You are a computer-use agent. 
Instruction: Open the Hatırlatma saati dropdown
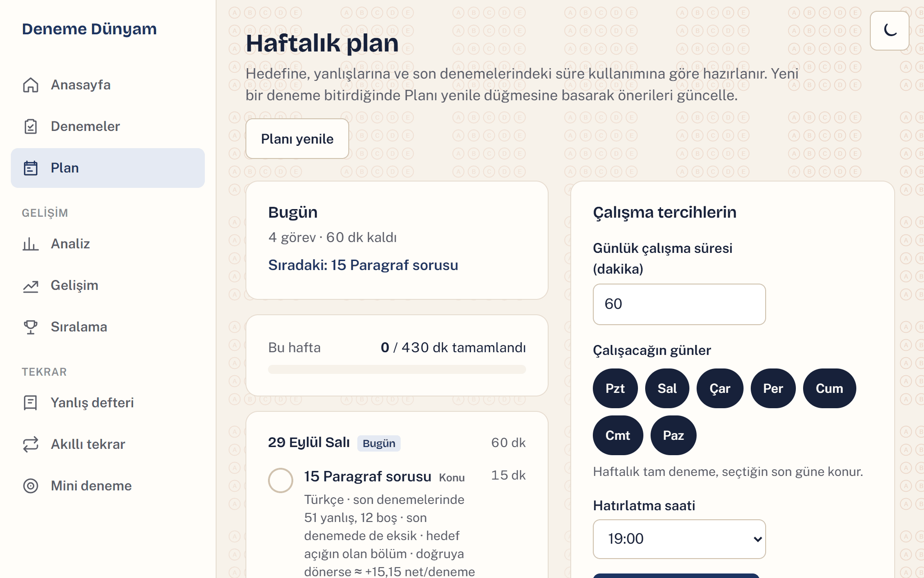[x=679, y=539]
